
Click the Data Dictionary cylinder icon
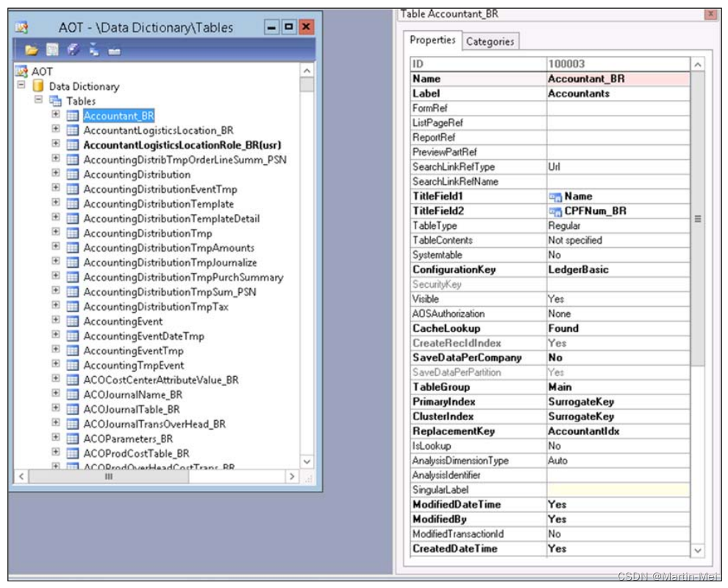pyautogui.click(x=38, y=86)
